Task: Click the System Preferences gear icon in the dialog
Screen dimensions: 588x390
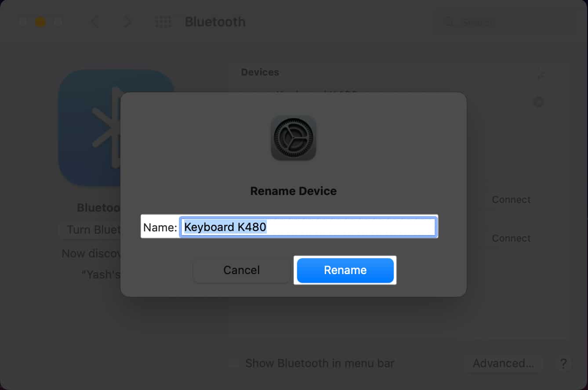Action: [x=294, y=138]
